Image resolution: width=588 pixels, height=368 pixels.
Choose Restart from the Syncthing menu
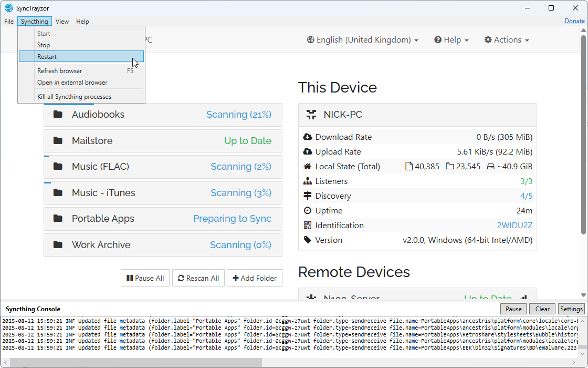click(x=81, y=57)
